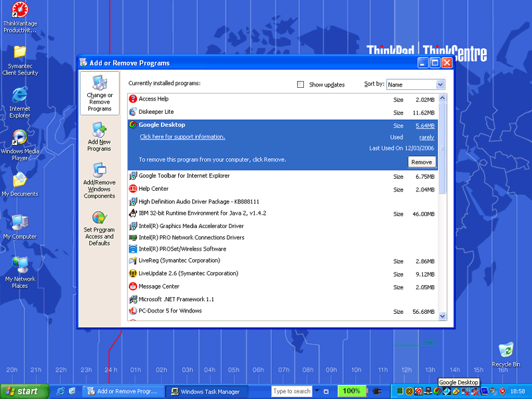Image resolution: width=532 pixels, height=399 pixels.
Task: Open Symantec Client Security desktop folder
Action: (20, 61)
